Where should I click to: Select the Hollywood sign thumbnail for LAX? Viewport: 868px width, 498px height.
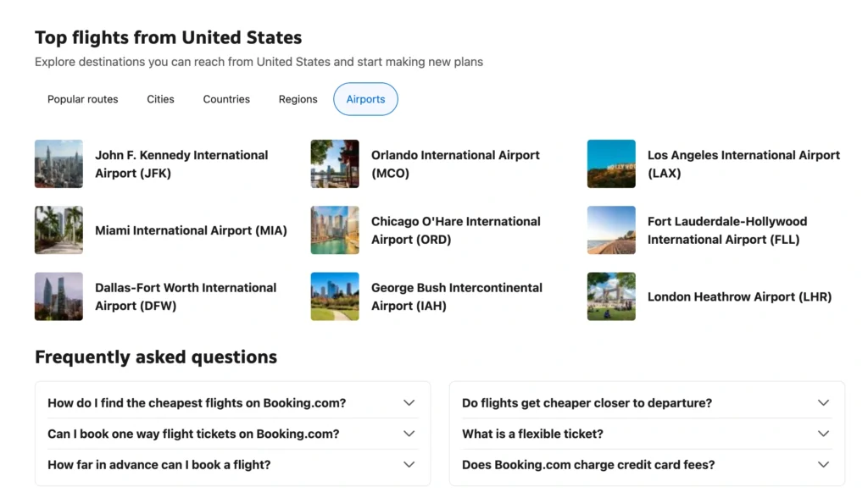(x=611, y=163)
